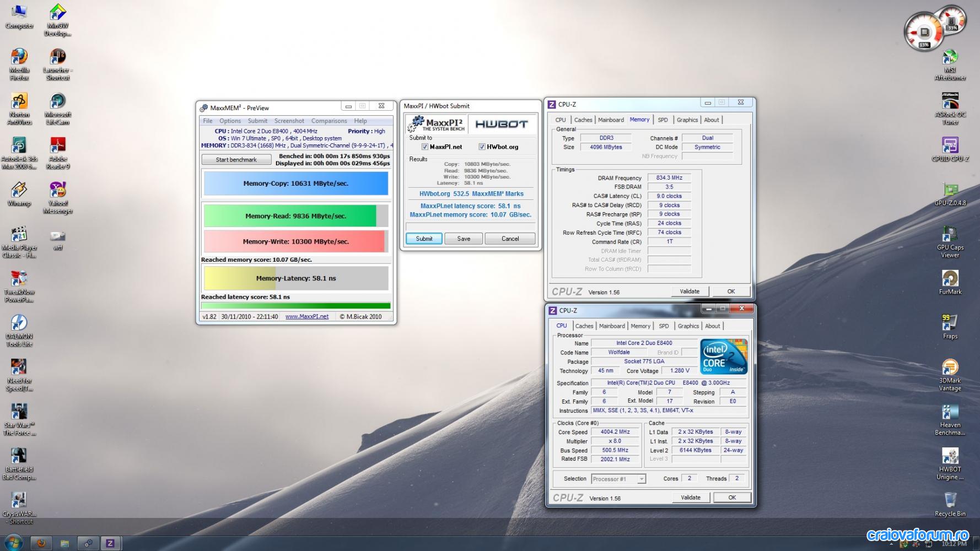The height and width of the screenshot is (551, 980).
Task: Click the Memory-Latency 58.1 ns result bar
Action: pyautogui.click(x=296, y=278)
